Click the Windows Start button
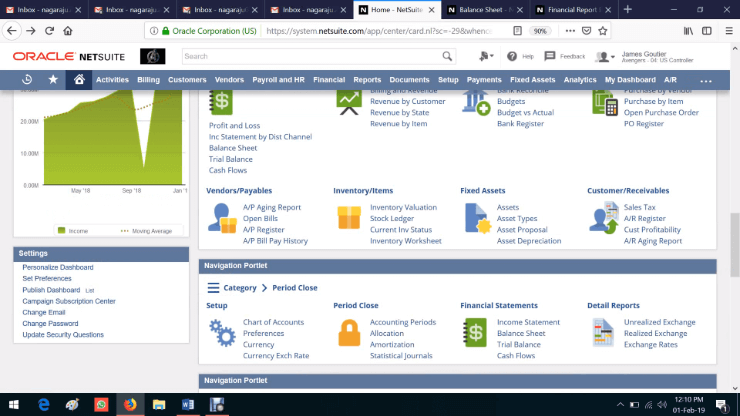 coord(14,405)
